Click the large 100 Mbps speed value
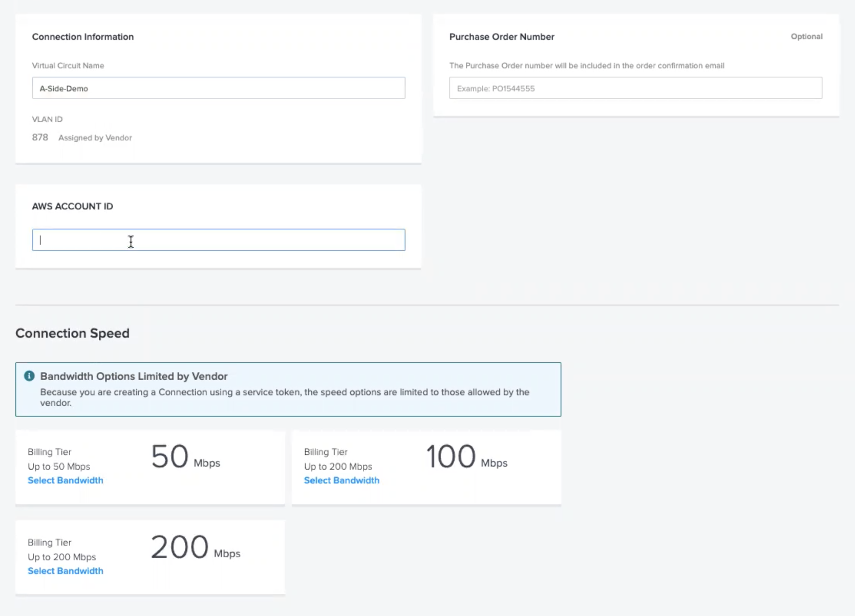855x616 pixels. pos(451,457)
